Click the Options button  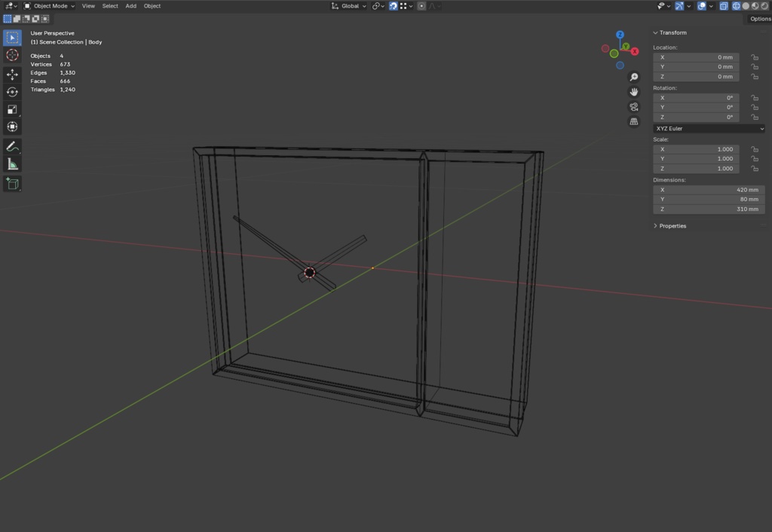pyautogui.click(x=760, y=19)
